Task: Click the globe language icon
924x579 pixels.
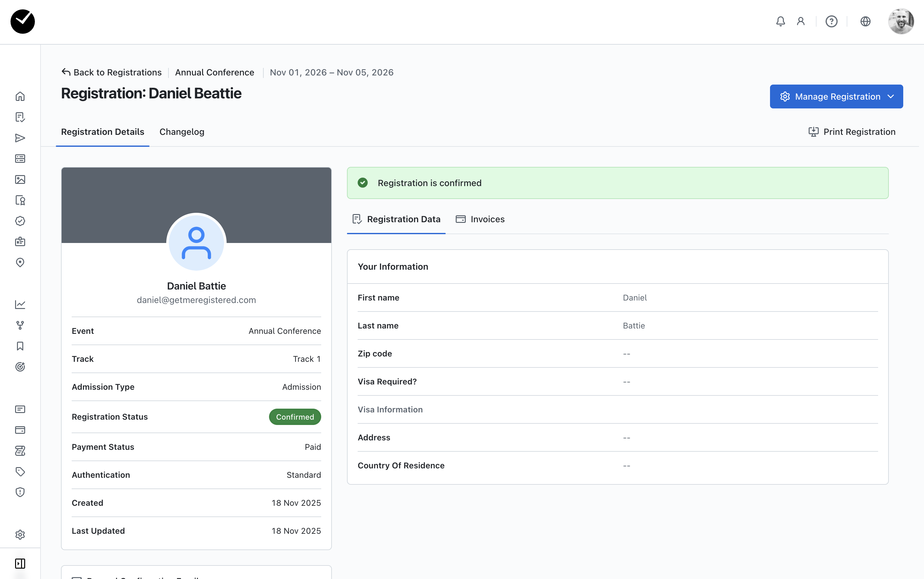Action: point(865,21)
